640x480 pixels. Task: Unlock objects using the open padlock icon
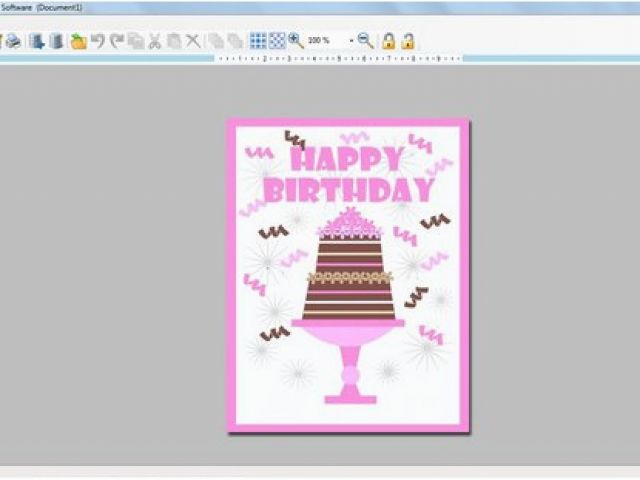(x=407, y=41)
